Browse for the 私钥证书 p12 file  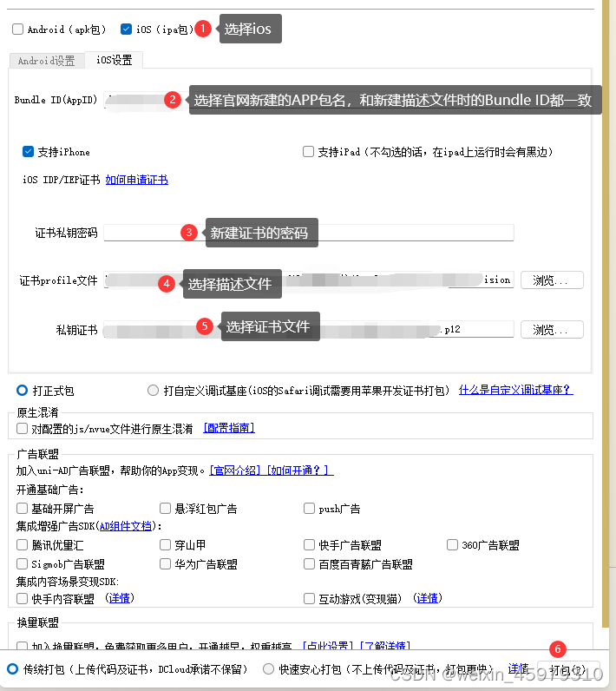point(552,330)
